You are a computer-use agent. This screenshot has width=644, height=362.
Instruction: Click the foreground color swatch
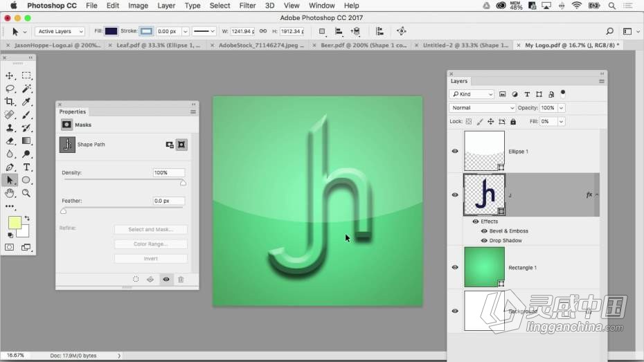tap(15, 223)
